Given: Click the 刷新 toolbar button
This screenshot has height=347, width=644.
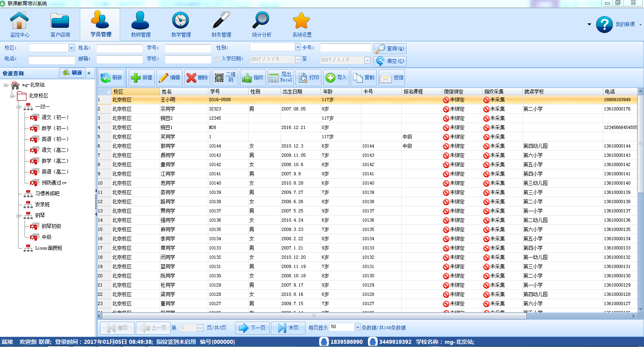Looking at the screenshot, I should click(112, 77).
